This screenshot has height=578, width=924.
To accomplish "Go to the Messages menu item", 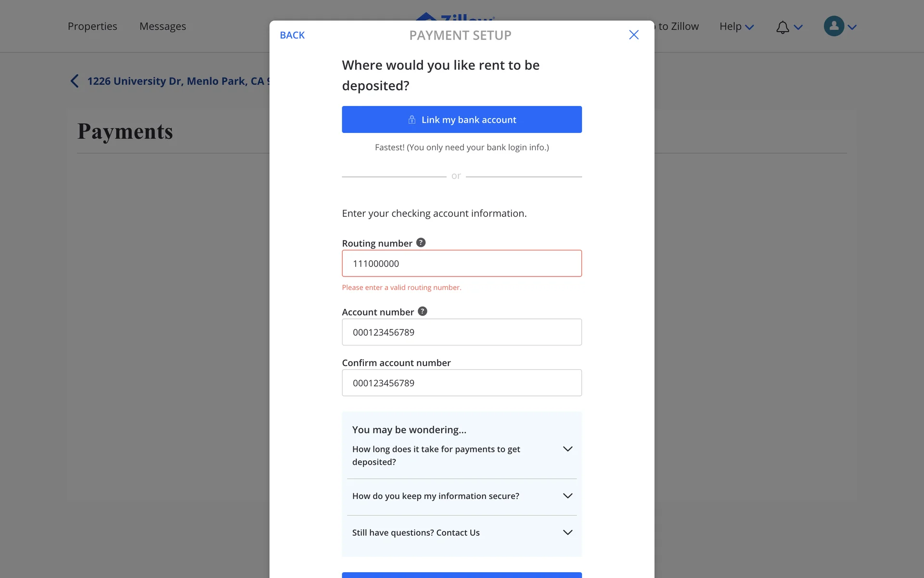I will click(x=163, y=26).
